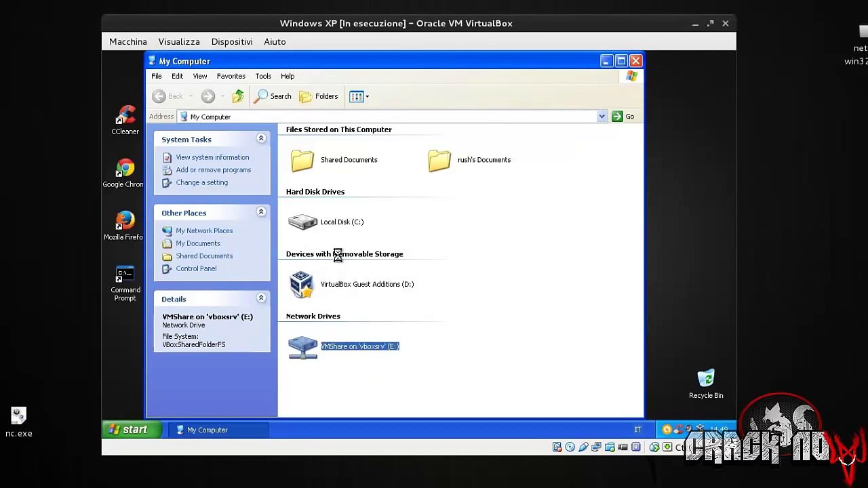868x488 pixels.
Task: Select VirtualBox Guest Additions (D:) icon
Action: [302, 284]
